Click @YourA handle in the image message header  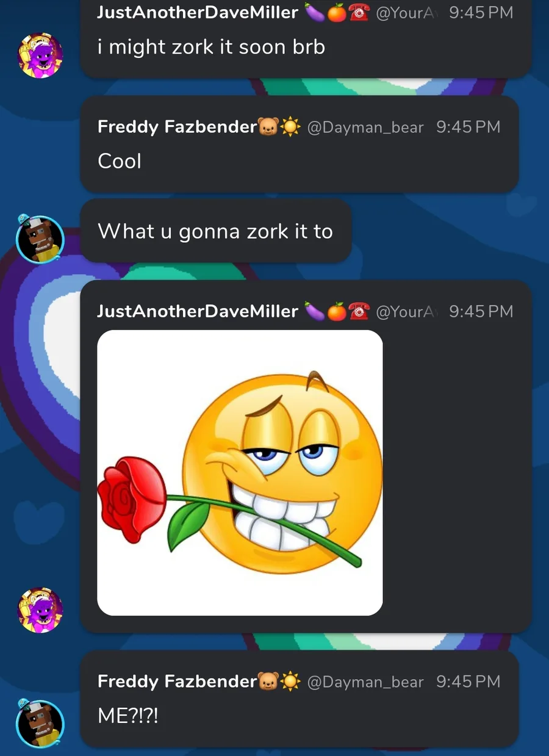[x=407, y=311]
